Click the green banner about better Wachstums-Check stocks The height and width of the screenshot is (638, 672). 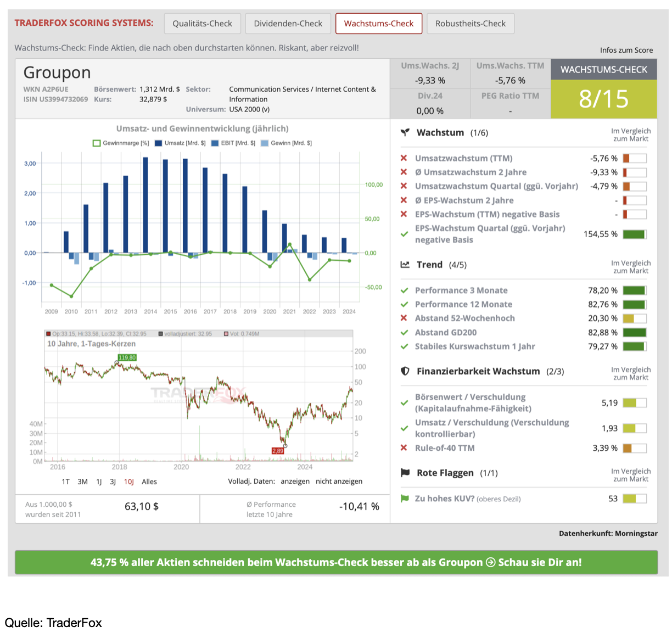click(336, 562)
